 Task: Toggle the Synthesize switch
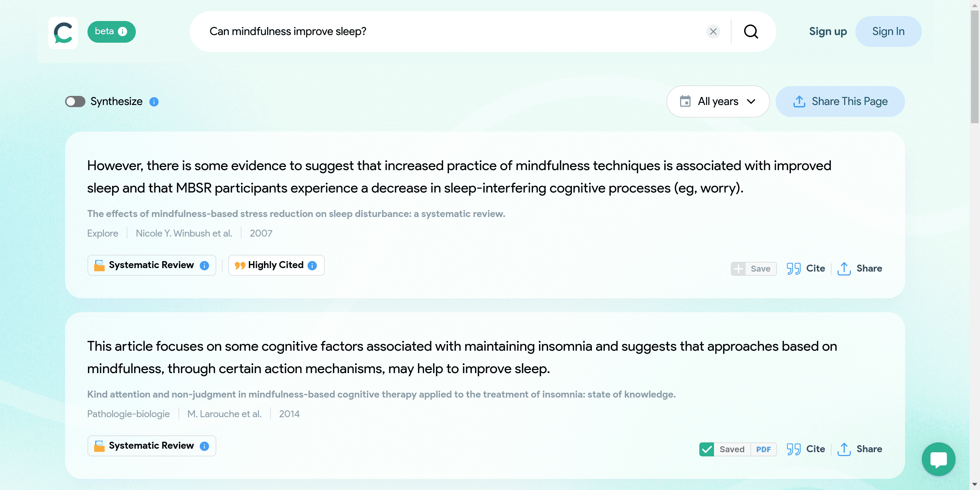(x=75, y=101)
